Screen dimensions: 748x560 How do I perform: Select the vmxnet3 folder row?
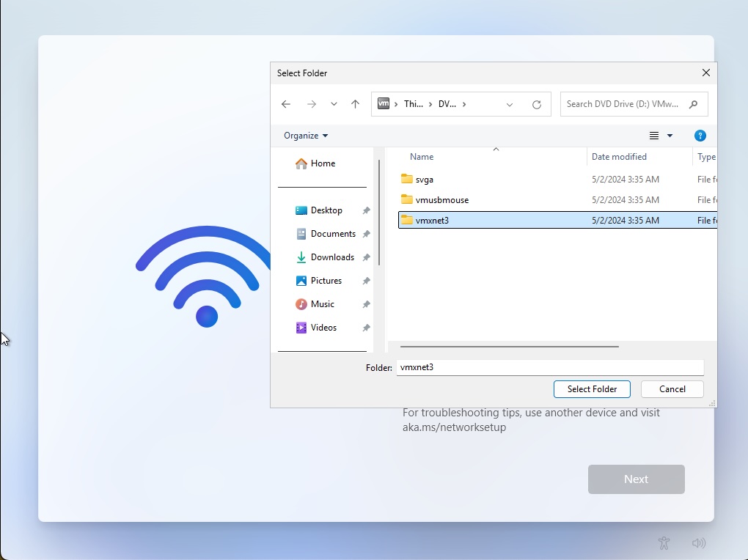[x=557, y=221]
